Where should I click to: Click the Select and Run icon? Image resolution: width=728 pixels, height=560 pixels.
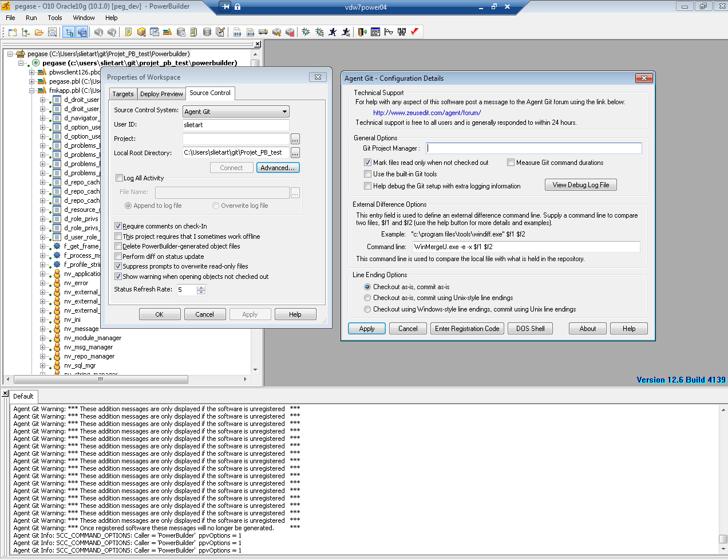[346, 32]
